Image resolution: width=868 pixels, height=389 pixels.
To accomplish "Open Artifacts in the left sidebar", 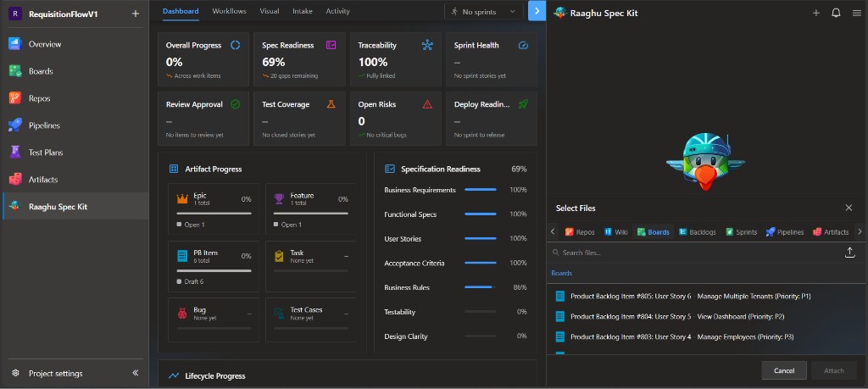I will point(75,180).
